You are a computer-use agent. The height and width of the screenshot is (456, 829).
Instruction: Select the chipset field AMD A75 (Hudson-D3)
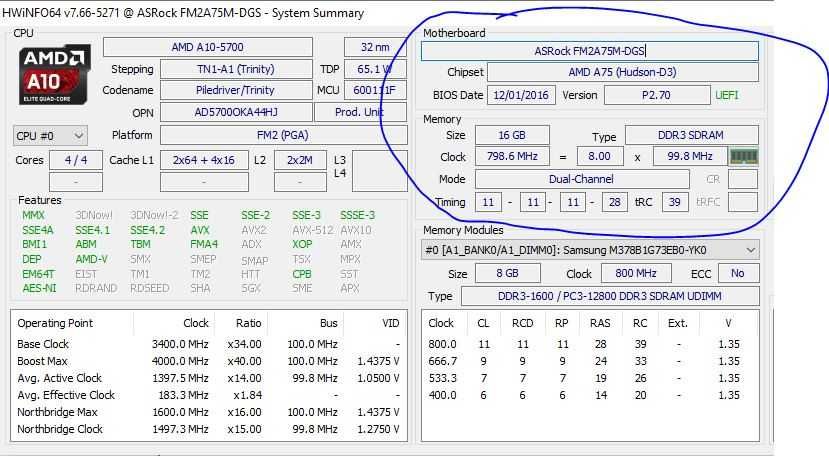tap(622, 72)
